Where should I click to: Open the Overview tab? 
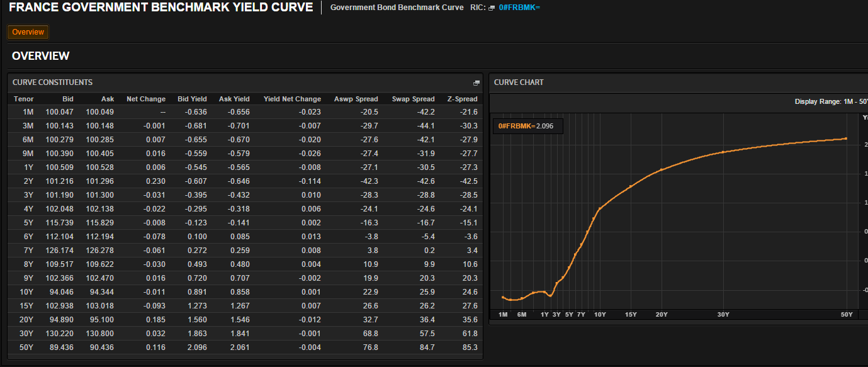coord(28,32)
